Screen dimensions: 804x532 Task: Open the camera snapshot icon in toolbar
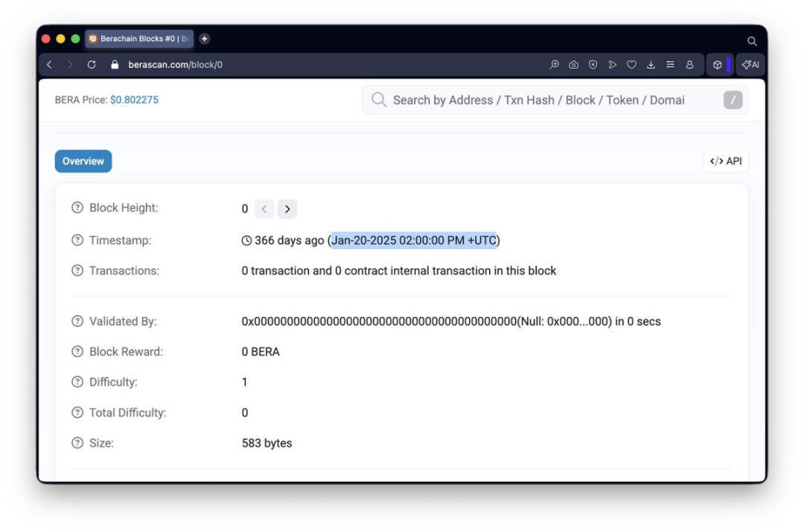(x=573, y=65)
